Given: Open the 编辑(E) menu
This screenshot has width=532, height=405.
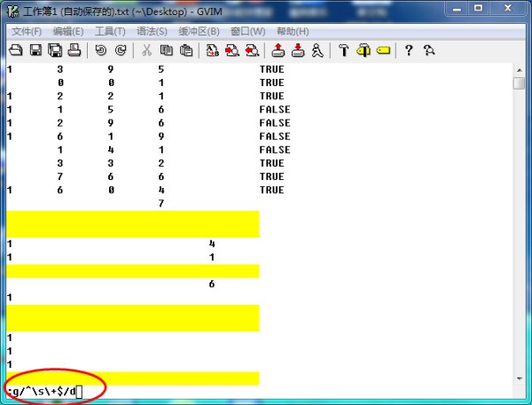Looking at the screenshot, I should 68,31.
